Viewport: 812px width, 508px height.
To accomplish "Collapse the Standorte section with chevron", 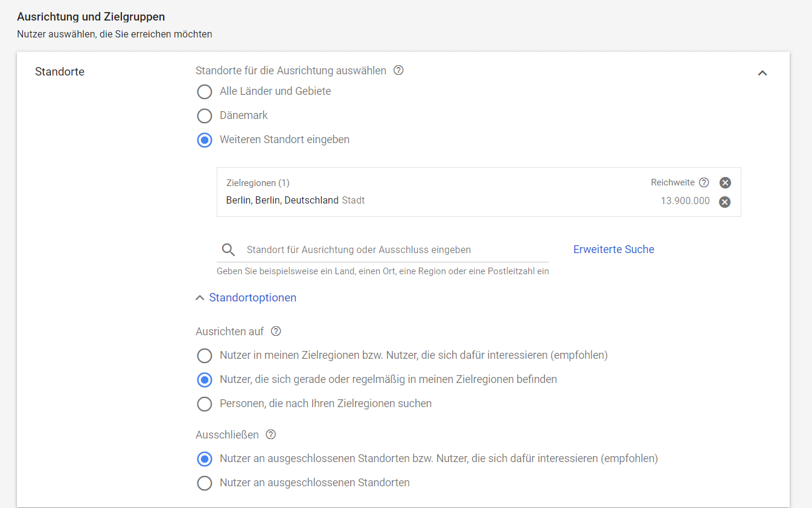I will (762, 73).
